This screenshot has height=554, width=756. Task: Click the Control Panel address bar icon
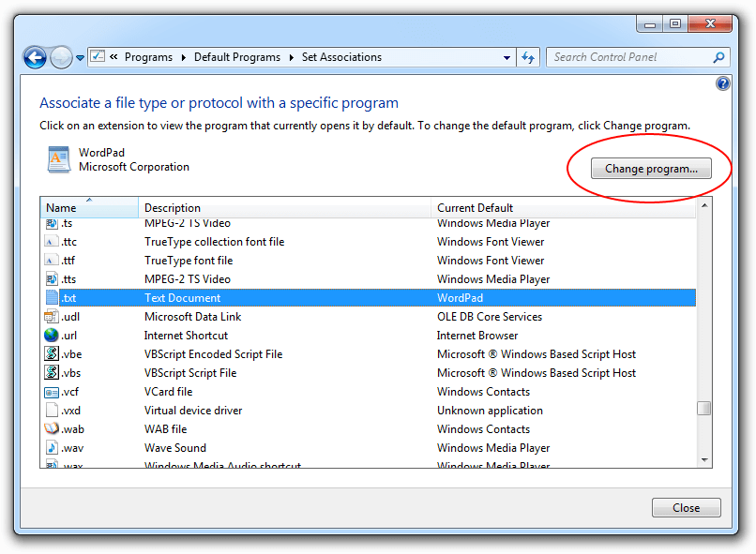[x=98, y=56]
